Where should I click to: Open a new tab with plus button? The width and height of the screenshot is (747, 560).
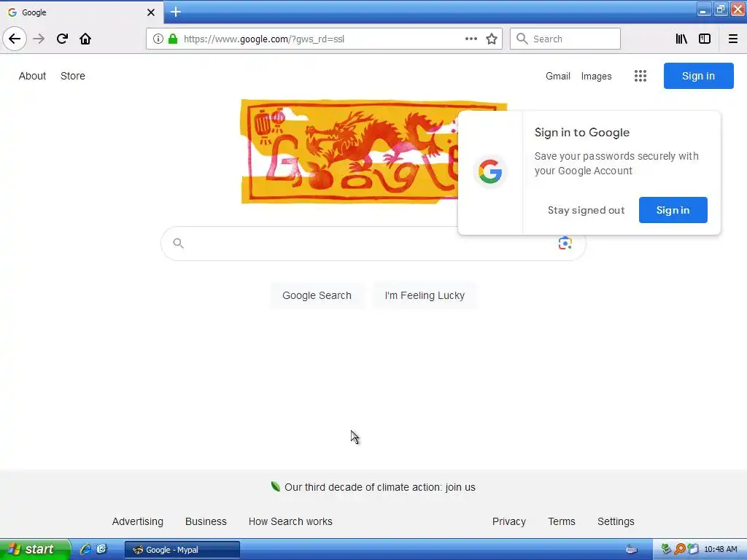point(176,12)
